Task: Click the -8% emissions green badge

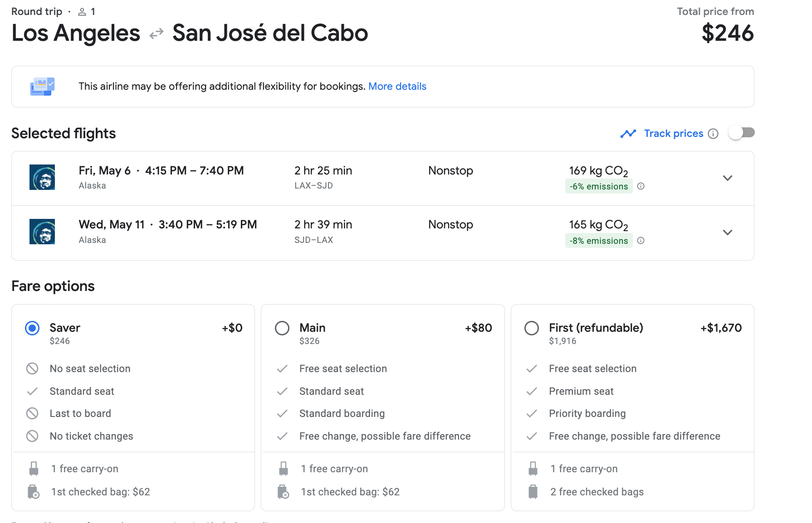Action: click(x=598, y=241)
